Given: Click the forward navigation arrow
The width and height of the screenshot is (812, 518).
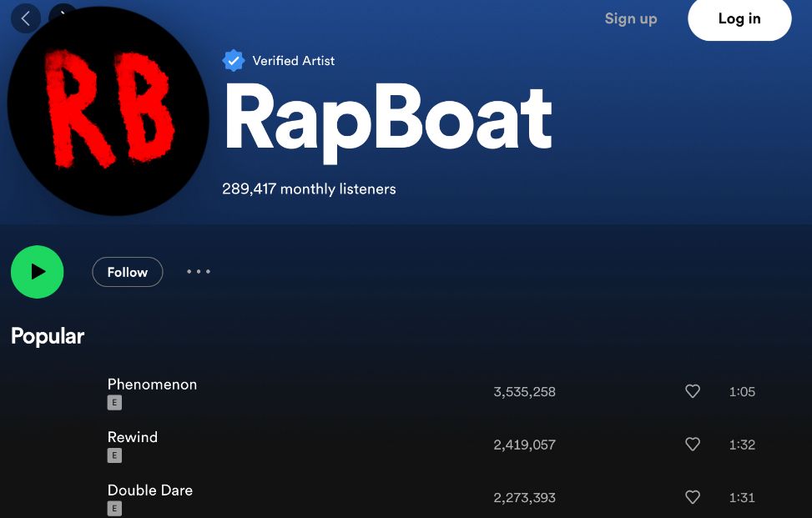Looking at the screenshot, I should pyautogui.click(x=63, y=15).
